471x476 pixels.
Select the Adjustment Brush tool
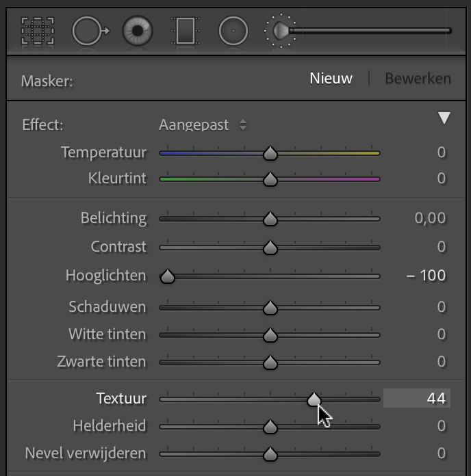357,31
